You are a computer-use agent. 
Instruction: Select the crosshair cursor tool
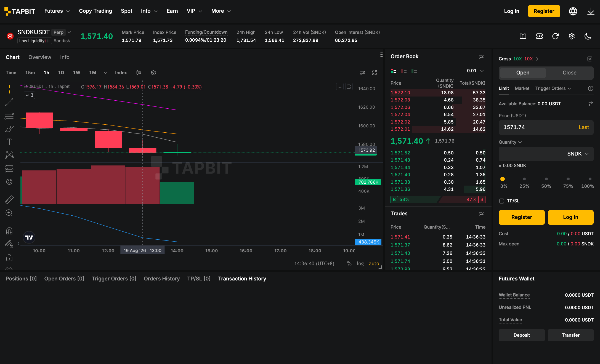(x=9, y=89)
